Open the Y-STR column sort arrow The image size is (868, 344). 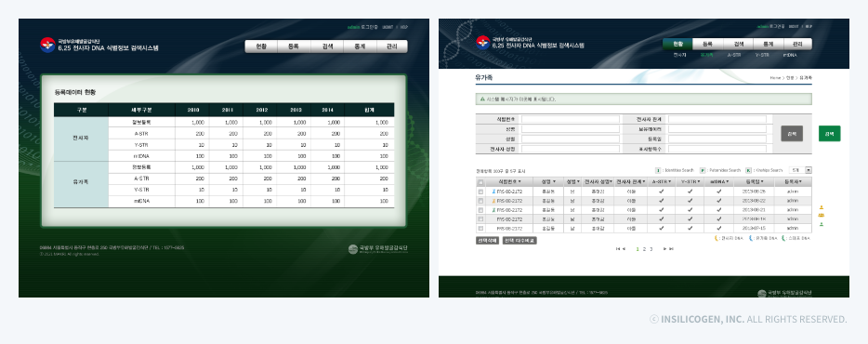(x=699, y=181)
